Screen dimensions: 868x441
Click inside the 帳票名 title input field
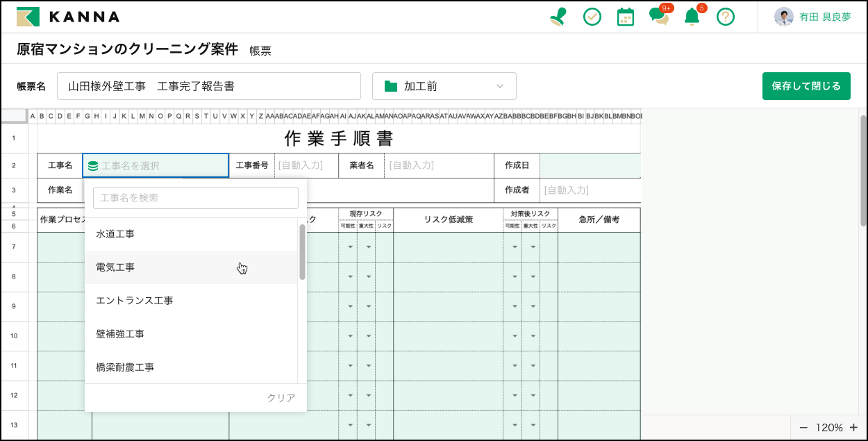(208, 85)
